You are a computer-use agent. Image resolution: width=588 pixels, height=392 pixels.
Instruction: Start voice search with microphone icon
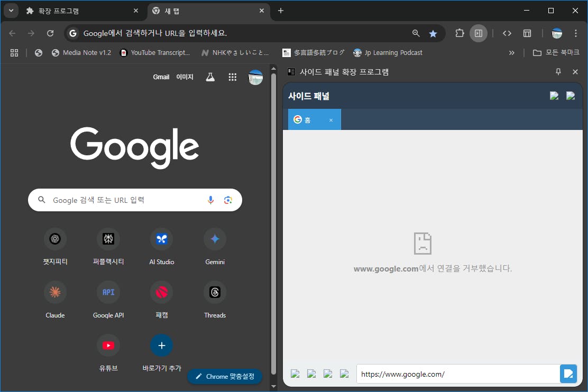(x=211, y=200)
